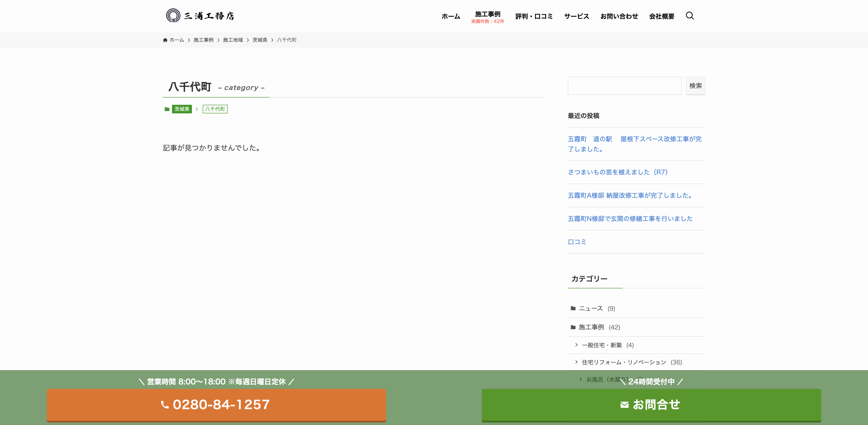Viewport: 868px width, 425px height.
Task: Click 茨城県 breadcrumb link
Action: point(260,40)
